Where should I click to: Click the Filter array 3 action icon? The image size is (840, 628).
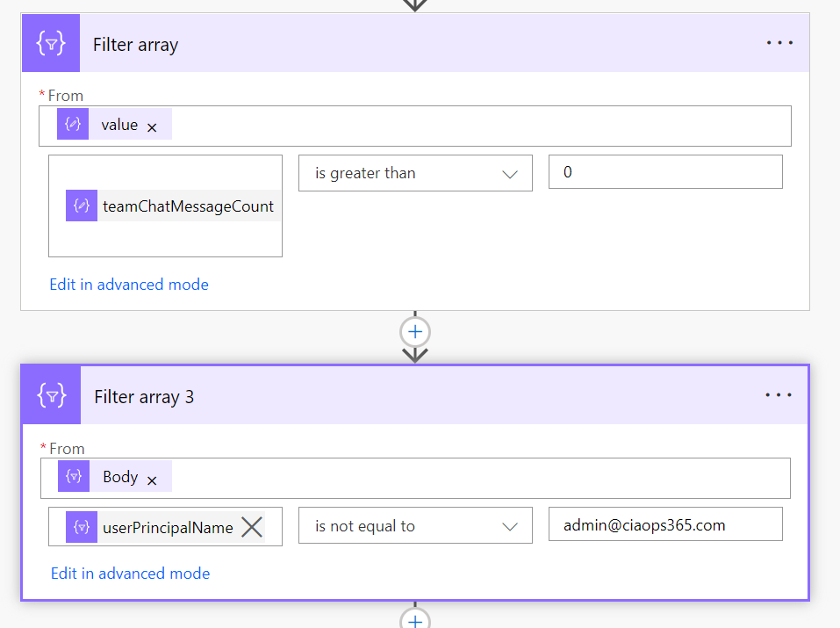coord(52,396)
